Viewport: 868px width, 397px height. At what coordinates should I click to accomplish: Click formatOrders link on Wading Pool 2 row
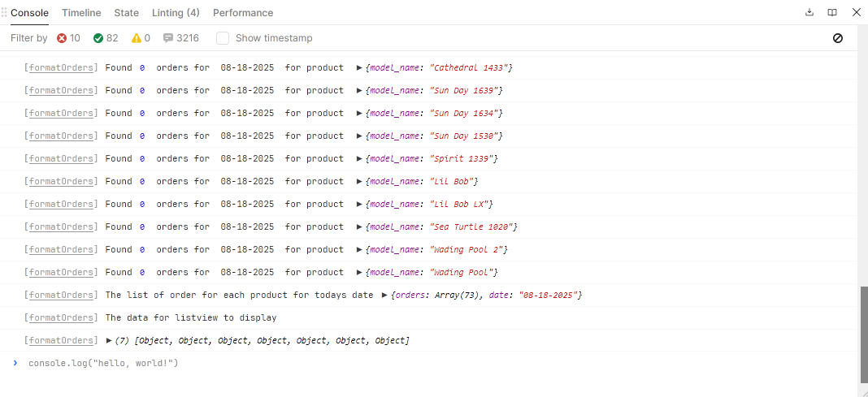pos(61,249)
